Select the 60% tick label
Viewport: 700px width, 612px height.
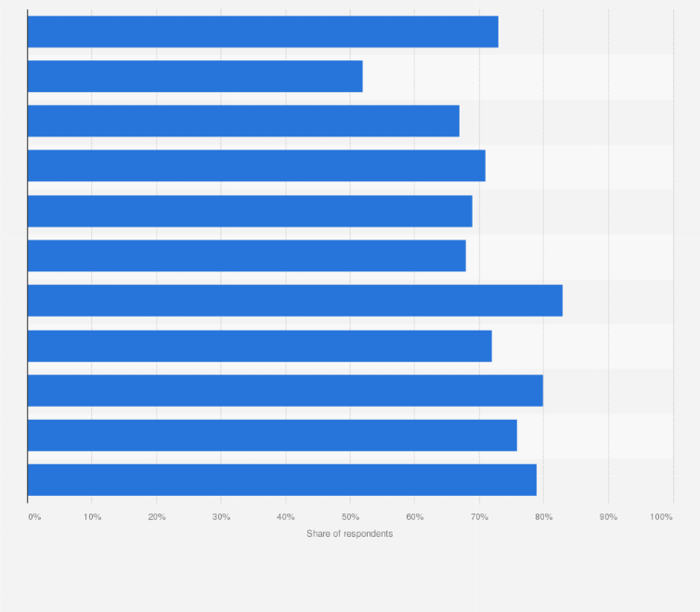click(x=414, y=516)
